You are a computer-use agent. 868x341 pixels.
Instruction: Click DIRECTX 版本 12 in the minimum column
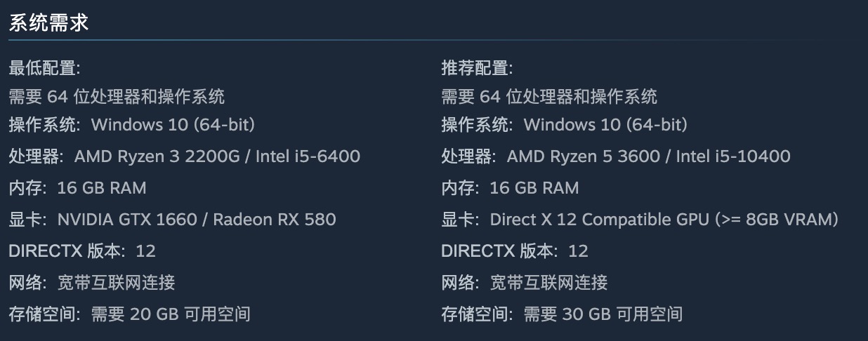click(81, 250)
